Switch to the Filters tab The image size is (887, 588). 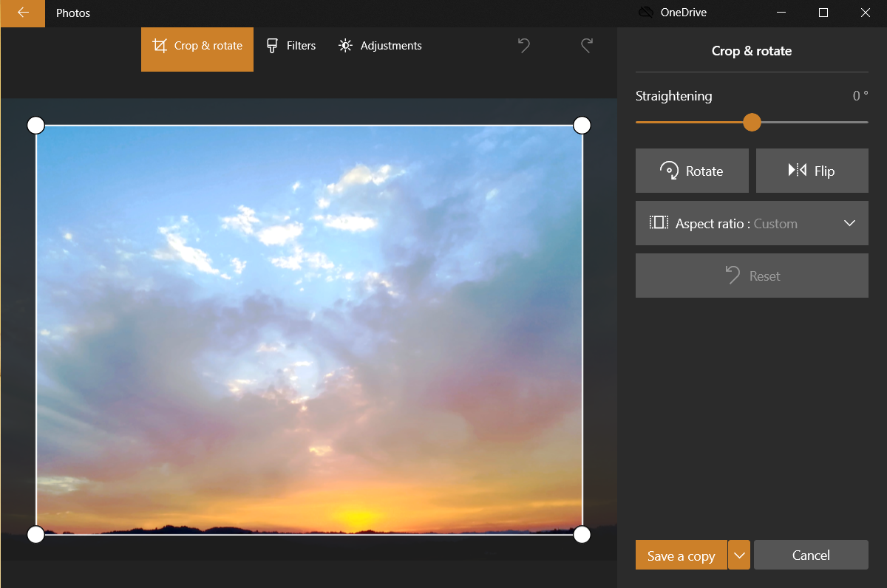(291, 46)
